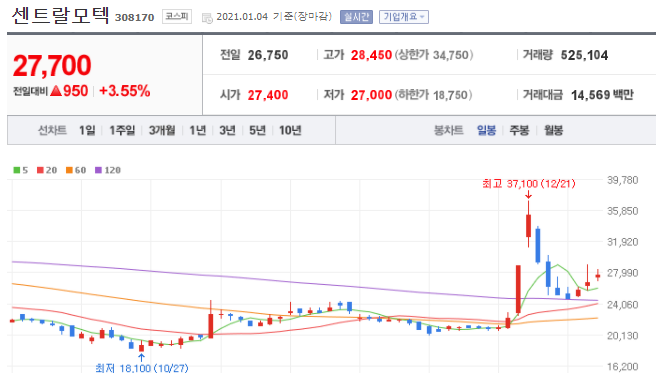
Task: Select the 1년 line chart period
Action: [x=197, y=130]
